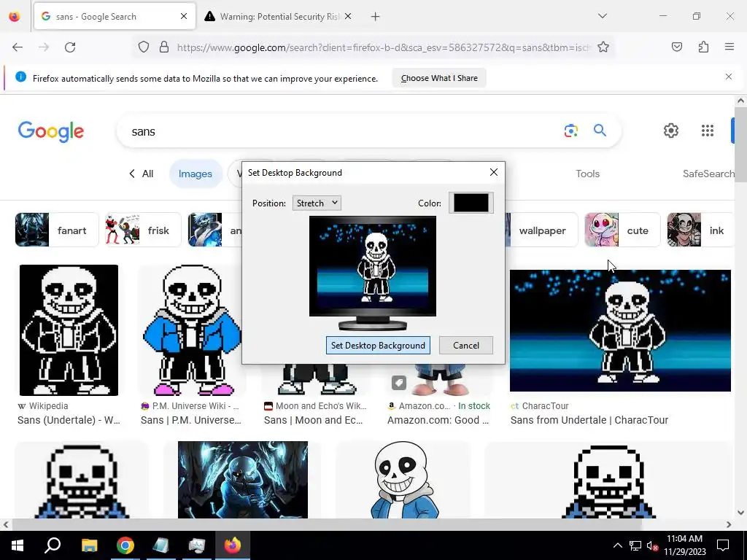Open the network tray icon
The height and width of the screenshot is (560, 747).
(635, 545)
